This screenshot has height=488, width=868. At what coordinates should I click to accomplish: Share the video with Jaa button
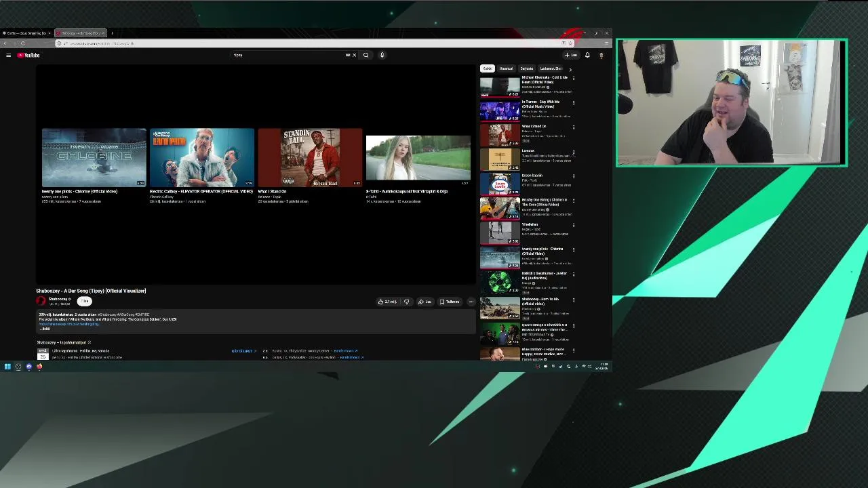click(425, 302)
